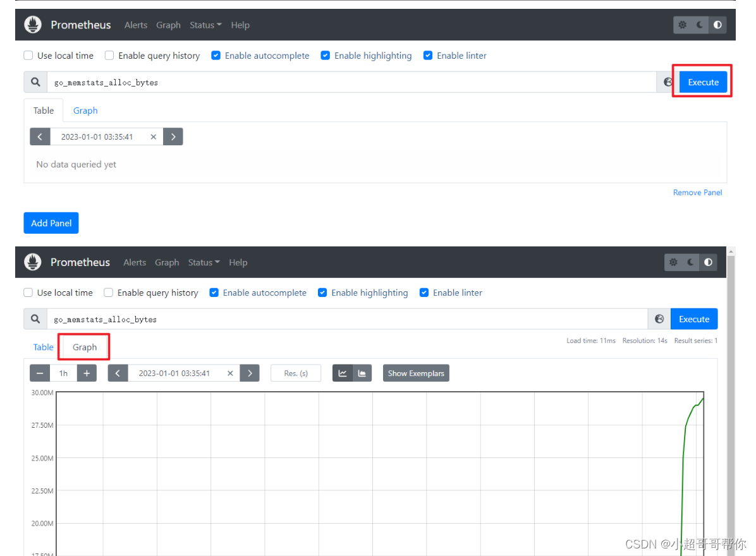Disable Enable autocomplete in bottom panel

click(x=214, y=293)
